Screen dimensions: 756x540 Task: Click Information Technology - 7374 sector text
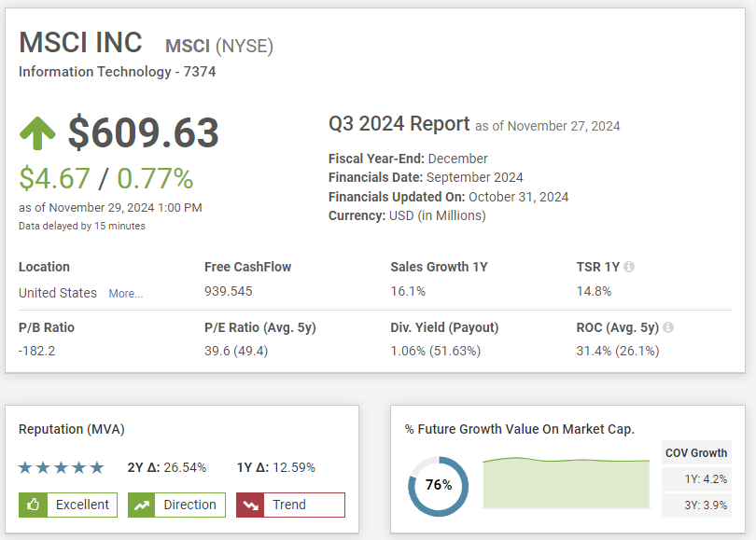[118, 72]
